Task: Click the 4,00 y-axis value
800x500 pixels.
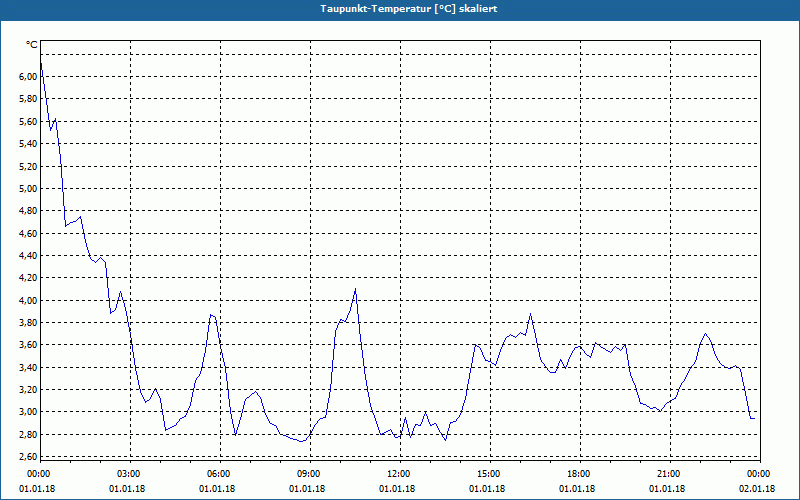Action: coord(28,301)
